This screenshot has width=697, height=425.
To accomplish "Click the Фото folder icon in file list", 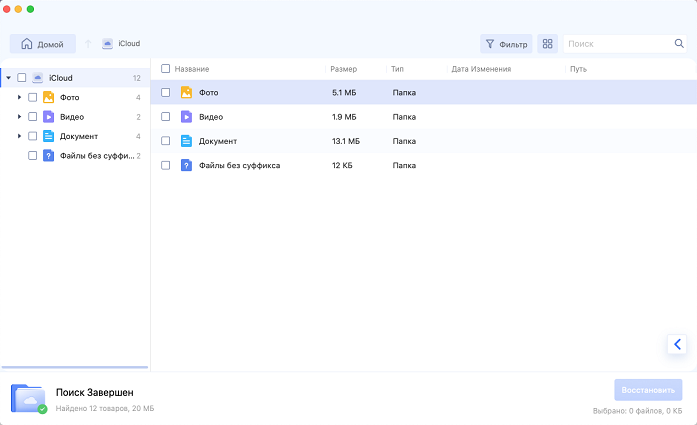I will (186, 92).
